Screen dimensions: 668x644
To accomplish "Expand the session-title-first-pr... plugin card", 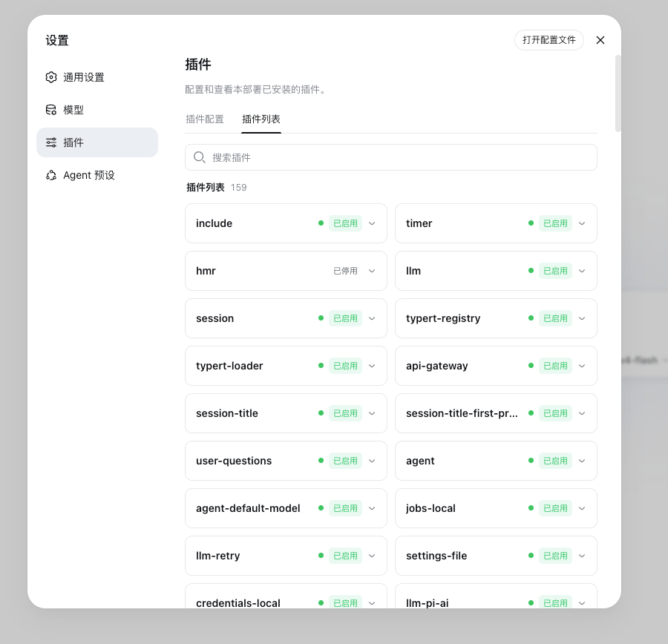I will tap(582, 413).
